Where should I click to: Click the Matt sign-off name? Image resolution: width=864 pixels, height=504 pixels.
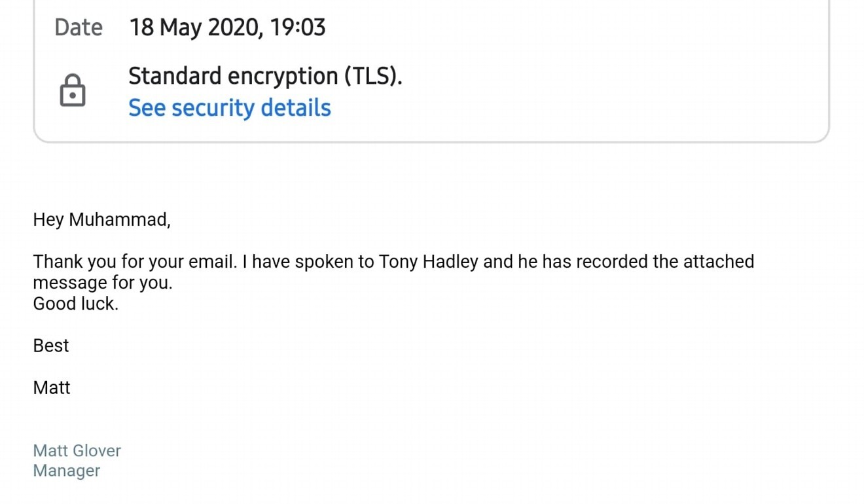[52, 388]
